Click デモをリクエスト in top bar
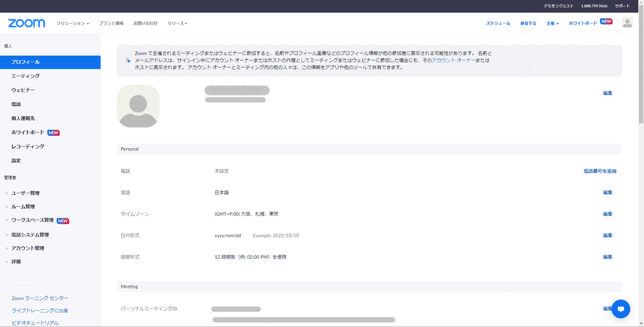The image size is (644, 327). (x=558, y=6)
